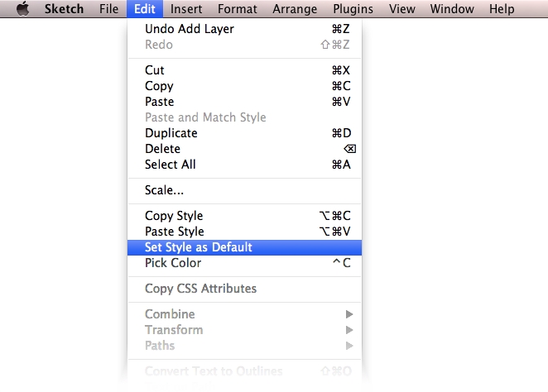This screenshot has height=392, width=548.
Task: Open the Help menu
Action: coord(502,9)
